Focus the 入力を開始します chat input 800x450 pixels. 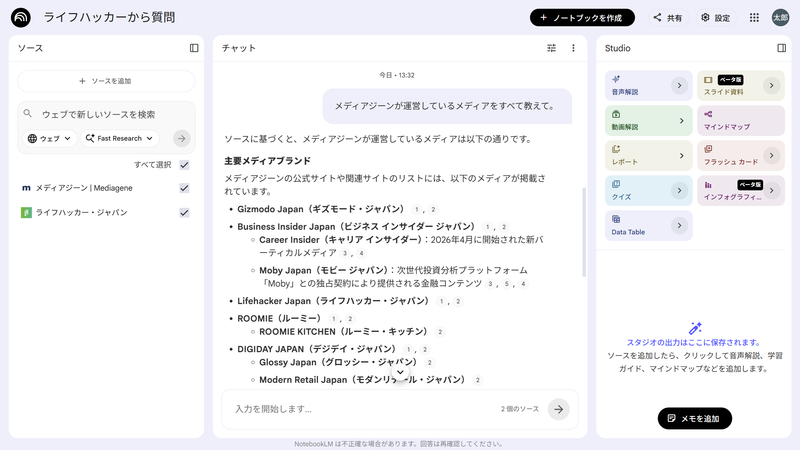click(362, 409)
